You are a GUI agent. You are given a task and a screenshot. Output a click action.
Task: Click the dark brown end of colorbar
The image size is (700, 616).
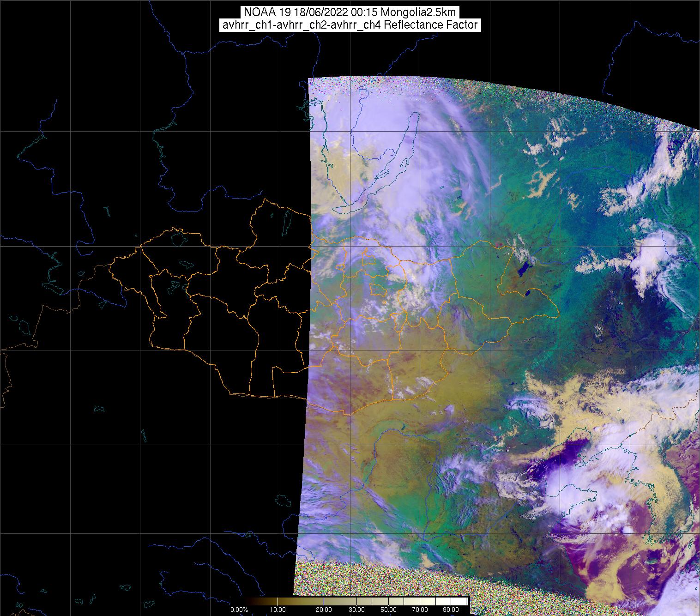click(235, 601)
